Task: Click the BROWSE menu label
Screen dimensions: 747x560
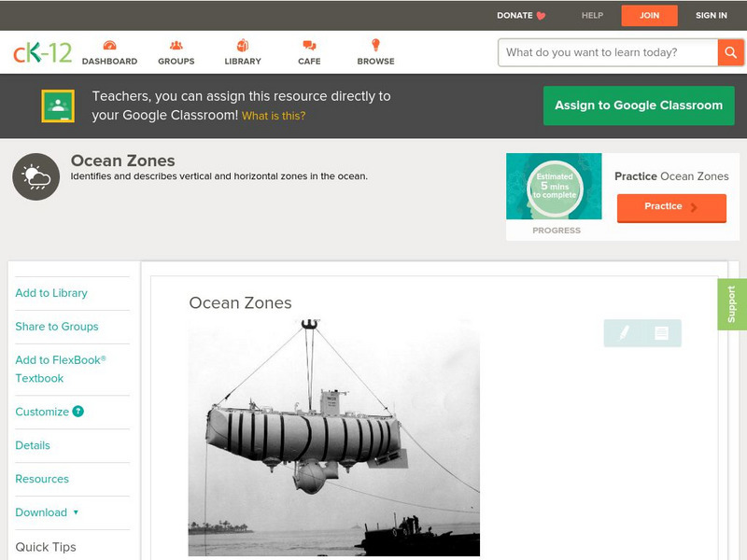Action: (376, 62)
